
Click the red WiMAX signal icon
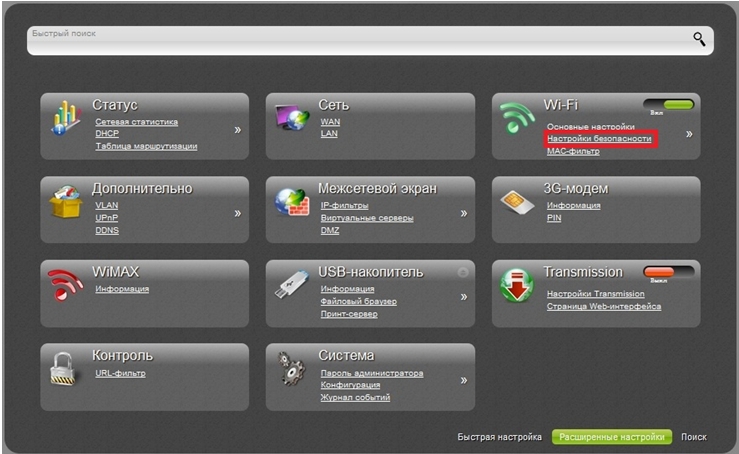[67, 286]
